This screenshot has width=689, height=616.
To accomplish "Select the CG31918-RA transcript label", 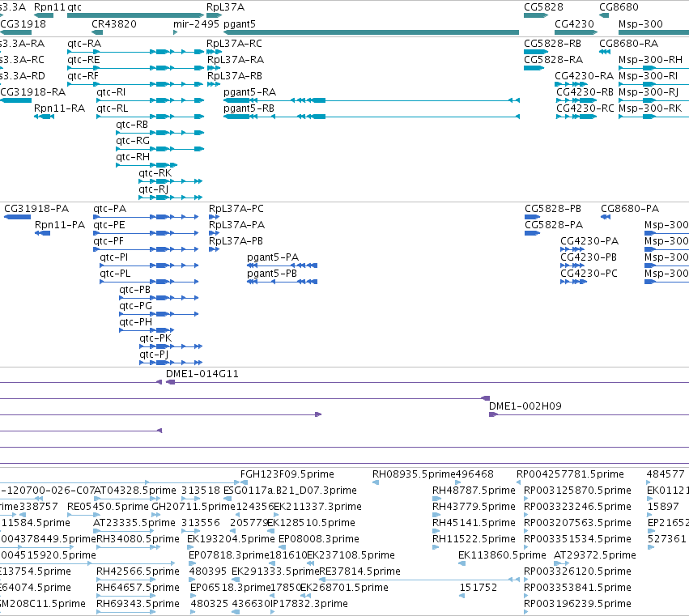I will [x=33, y=92].
